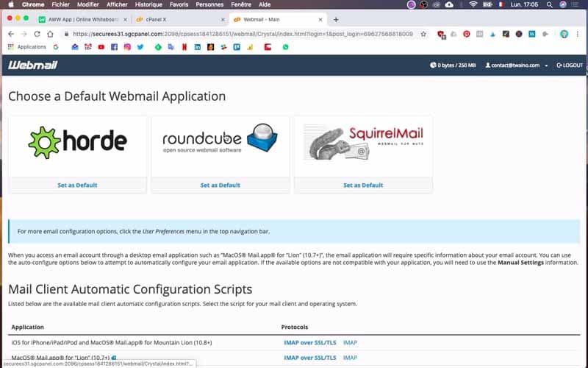Click the blue W extension icon
Image resolution: width=588 pixels, height=368 pixels.
pyautogui.click(x=531, y=34)
